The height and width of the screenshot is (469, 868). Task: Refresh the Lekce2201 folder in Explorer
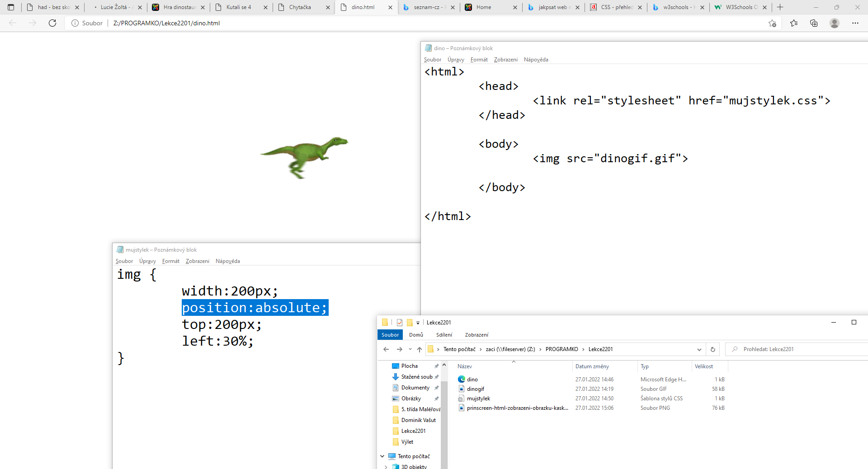(x=713, y=349)
